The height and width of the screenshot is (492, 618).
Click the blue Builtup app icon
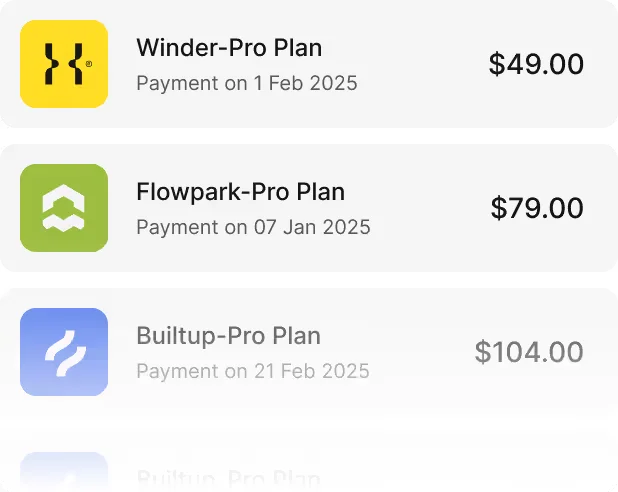64,352
